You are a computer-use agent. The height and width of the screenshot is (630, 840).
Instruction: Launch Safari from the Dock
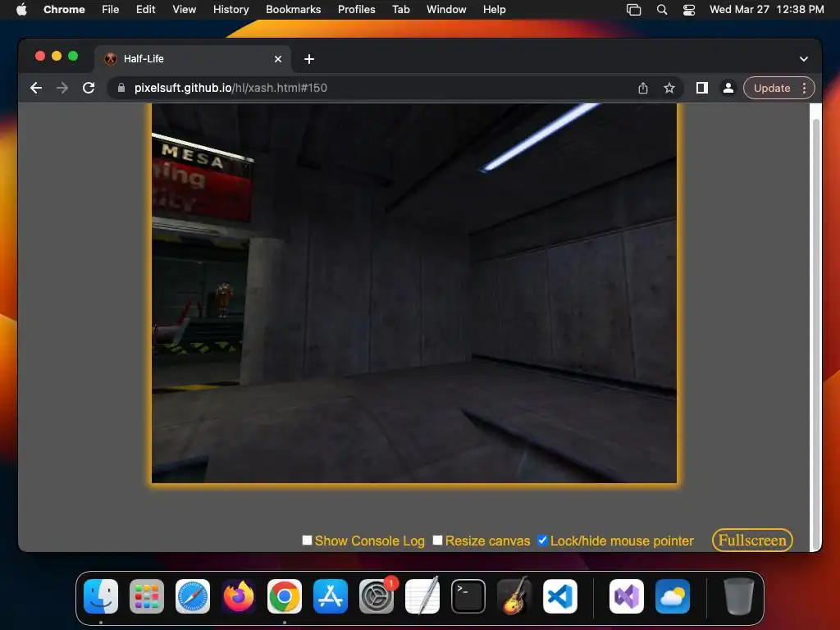(x=193, y=596)
